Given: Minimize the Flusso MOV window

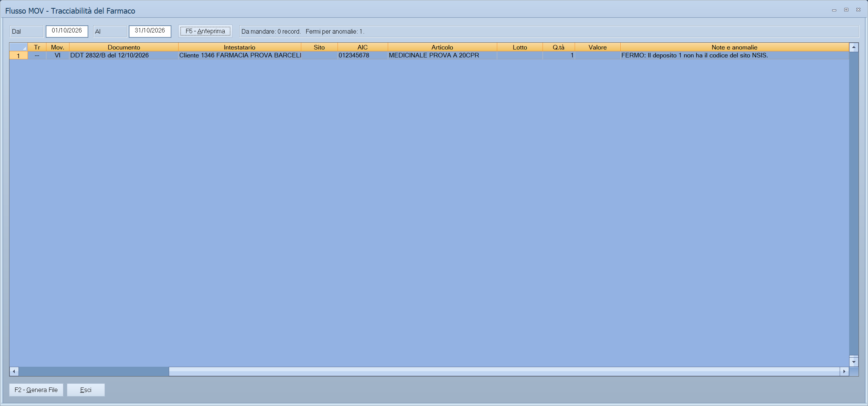Looking at the screenshot, I should (x=834, y=10).
